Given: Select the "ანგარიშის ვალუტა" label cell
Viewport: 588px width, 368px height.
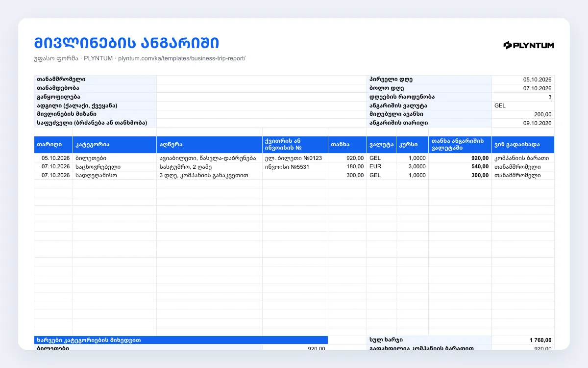Looking at the screenshot, I should click(x=429, y=105).
